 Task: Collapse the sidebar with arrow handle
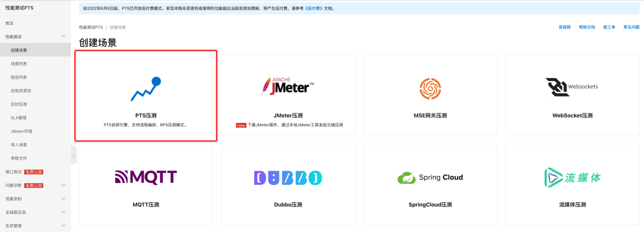(x=74, y=155)
